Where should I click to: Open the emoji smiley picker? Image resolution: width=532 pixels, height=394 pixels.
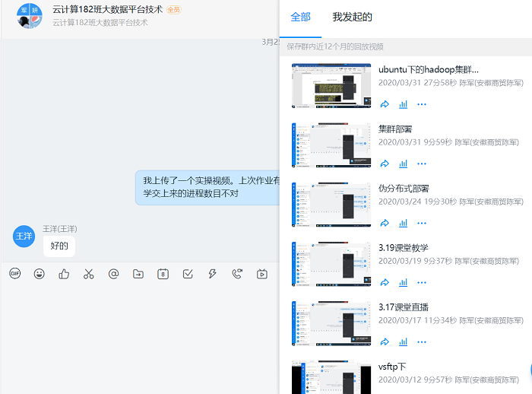(39, 274)
